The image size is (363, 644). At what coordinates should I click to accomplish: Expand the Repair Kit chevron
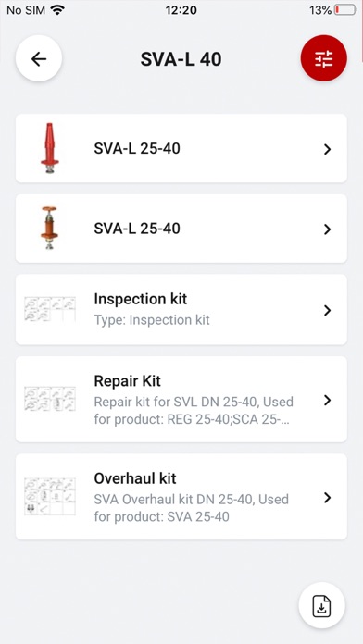[327, 400]
